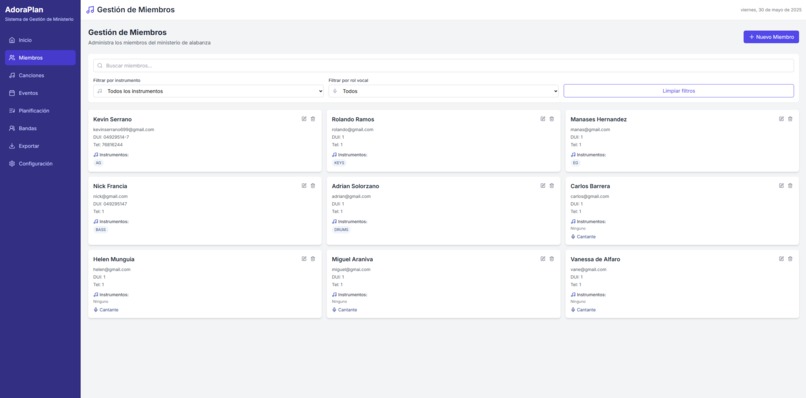Image resolution: width=806 pixels, height=398 pixels.
Task: Delete Rolando Ramos member
Action: coord(552,119)
